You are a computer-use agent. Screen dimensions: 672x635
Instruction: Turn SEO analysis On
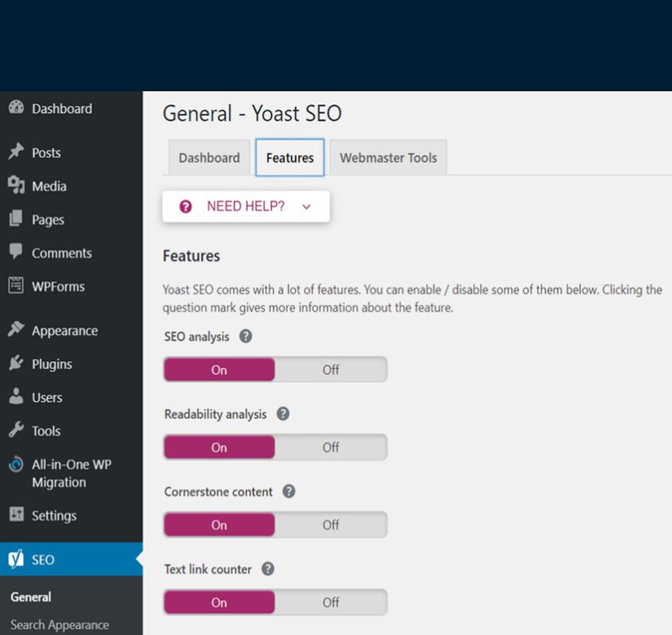click(219, 370)
